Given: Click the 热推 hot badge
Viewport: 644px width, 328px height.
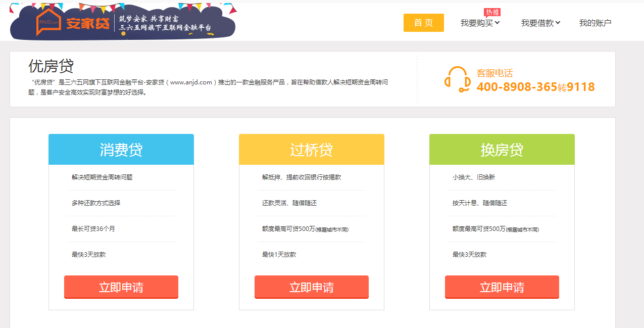Looking at the screenshot, I should point(492,12).
